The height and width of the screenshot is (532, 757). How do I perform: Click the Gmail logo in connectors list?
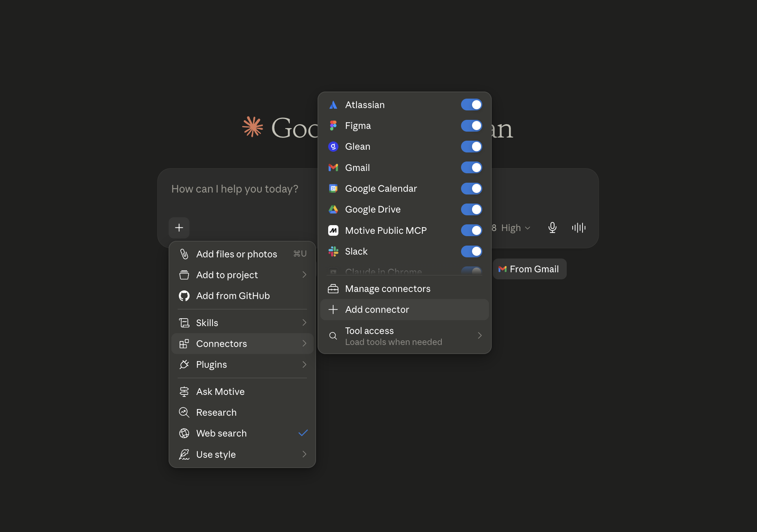pos(333,168)
